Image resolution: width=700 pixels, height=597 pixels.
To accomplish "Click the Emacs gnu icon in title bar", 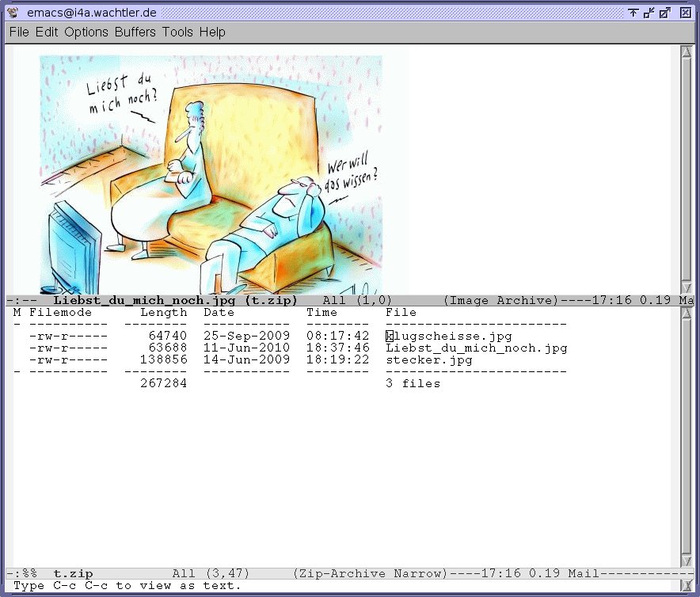I will (13, 13).
